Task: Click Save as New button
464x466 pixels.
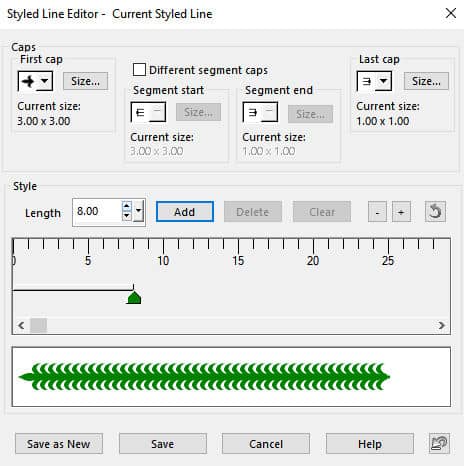Action: (59, 443)
